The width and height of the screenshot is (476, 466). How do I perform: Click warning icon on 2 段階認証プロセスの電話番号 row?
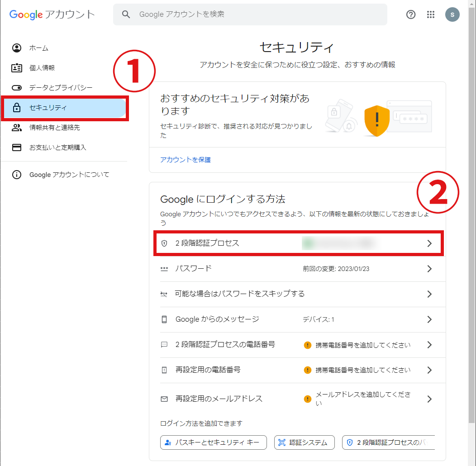pos(308,345)
